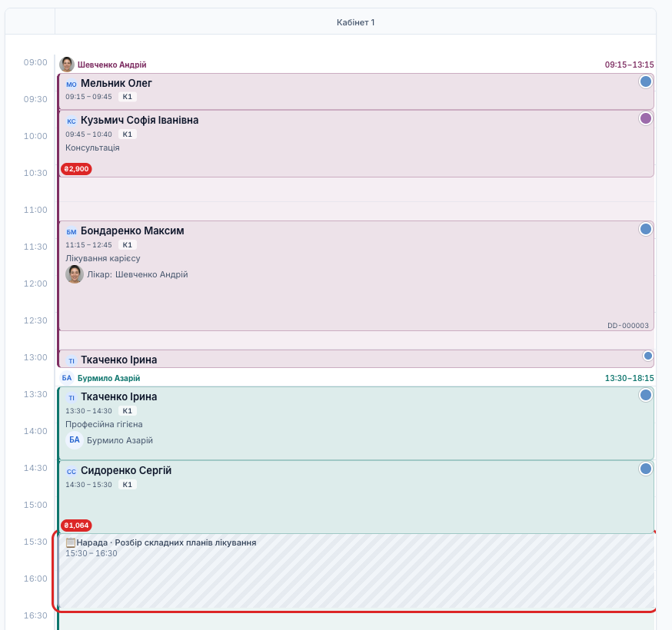The image size is (672, 630).
Task: Open the ₴1,064 payment badge
Action: [x=76, y=525]
